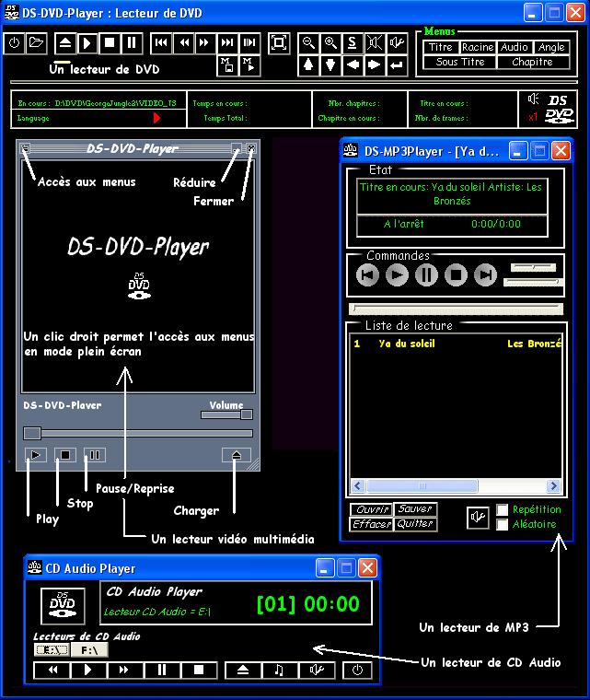Select 'Ya du soleil' in playlist
Screen dimensions: 590x700
pos(407,344)
